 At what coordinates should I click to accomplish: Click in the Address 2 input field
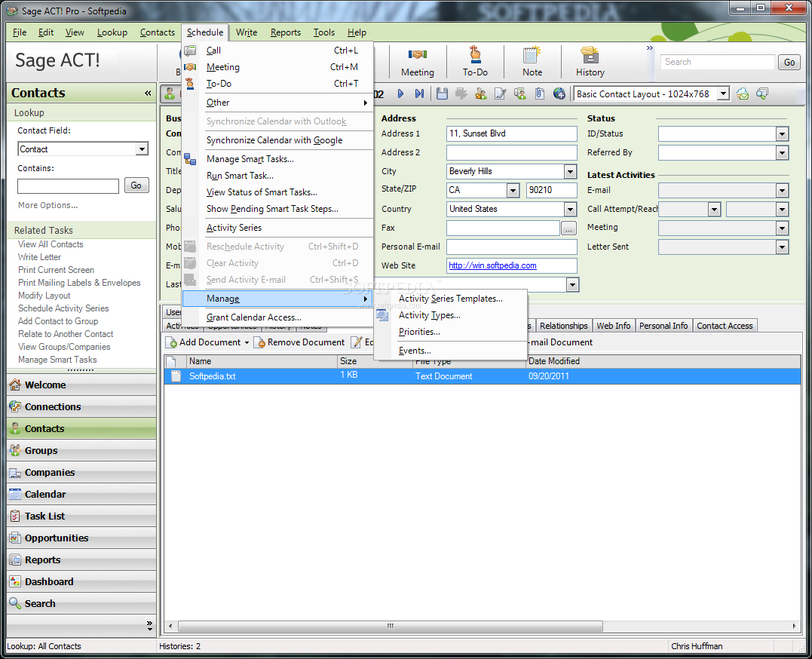pos(511,153)
